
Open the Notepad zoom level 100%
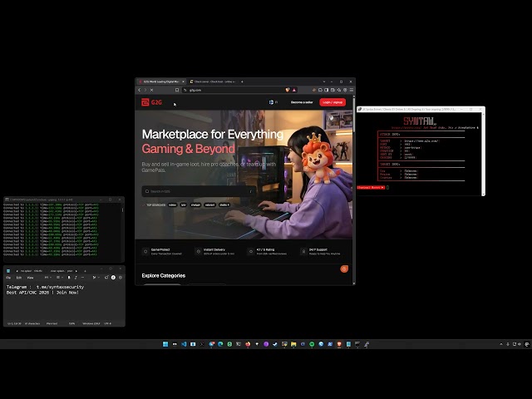click(x=72, y=323)
